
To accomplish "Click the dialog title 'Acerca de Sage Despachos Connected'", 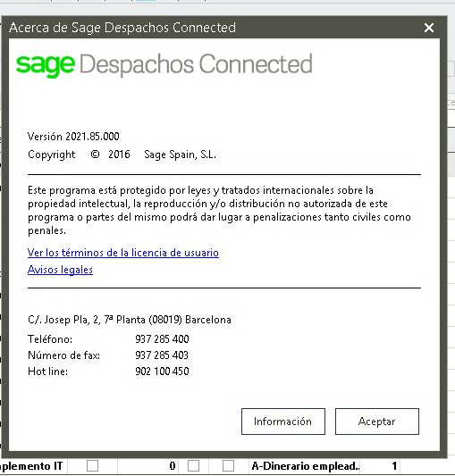I will tap(122, 28).
